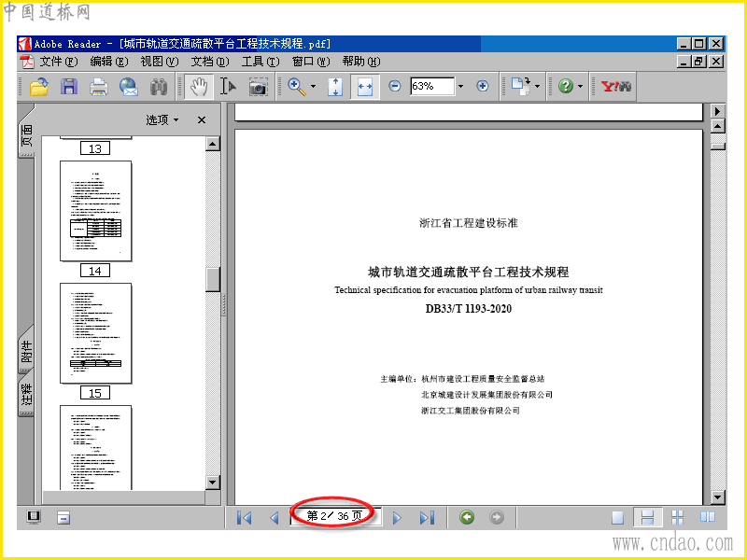Open the 文档 menu
Screen dimensions: 747x560
coord(210,62)
